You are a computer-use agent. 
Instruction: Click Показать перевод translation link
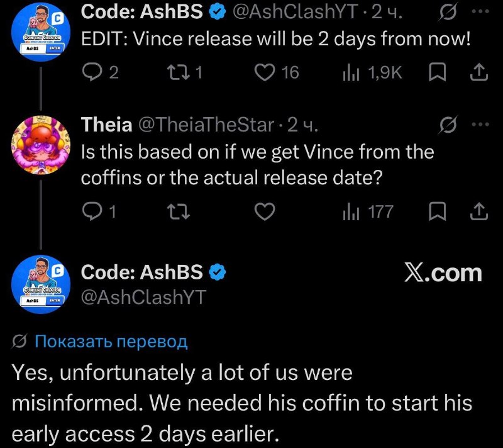point(111,341)
